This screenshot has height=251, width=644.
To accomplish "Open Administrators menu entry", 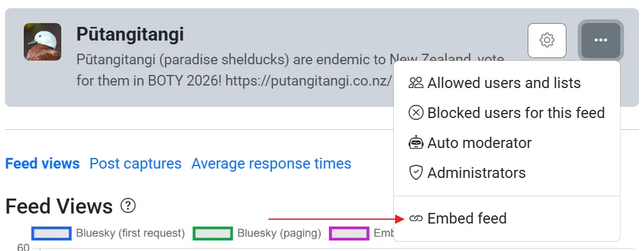I will [476, 173].
